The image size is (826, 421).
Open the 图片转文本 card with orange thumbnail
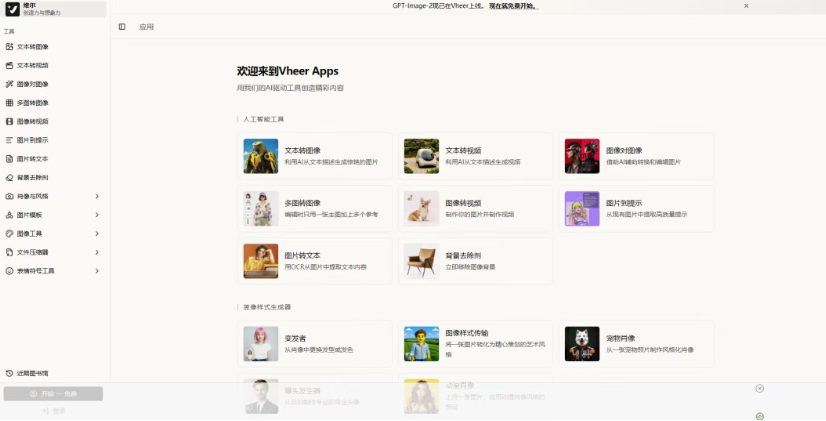(x=315, y=261)
